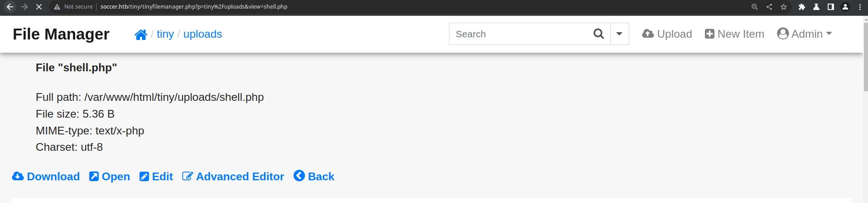Stop the page from loading
The image size is (868, 203).
pyautogui.click(x=39, y=7)
